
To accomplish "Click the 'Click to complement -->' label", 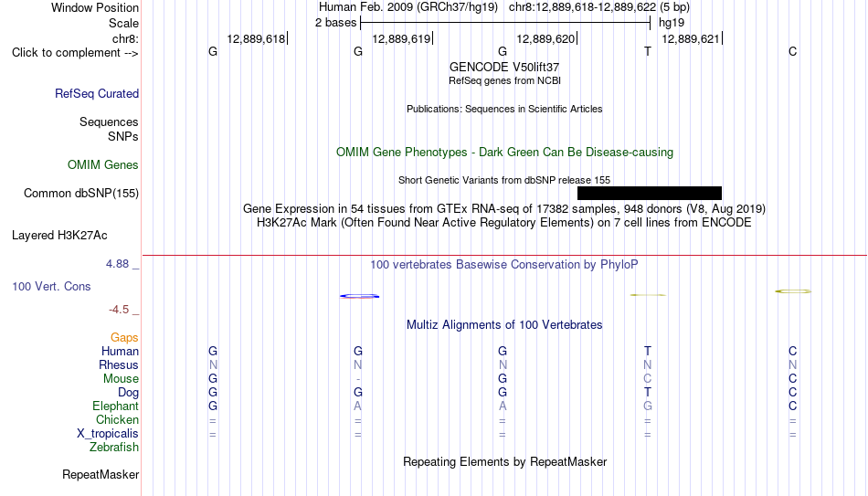I will [75, 53].
